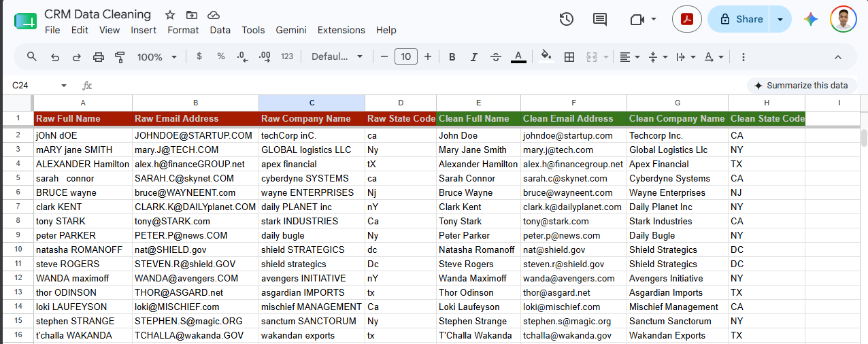Click Summarize this data button
Screen dimensions: 868x344
(x=801, y=86)
